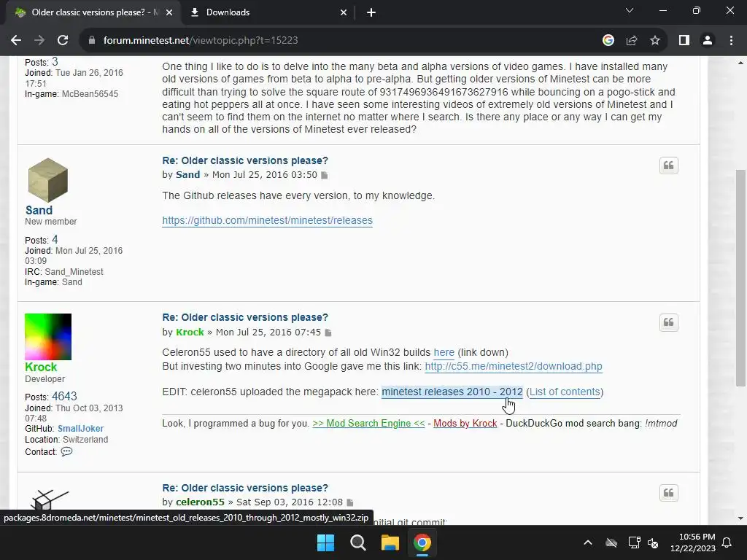Screen dimensions: 747x560
Task: Open Sand's 'Re: Older classic versions please?' title
Action: 245,160
